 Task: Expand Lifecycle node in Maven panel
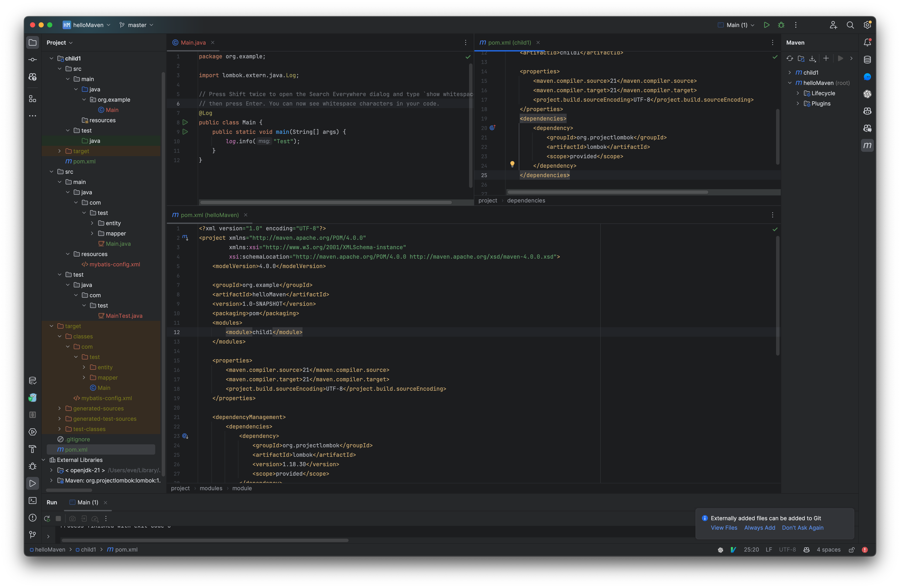click(798, 93)
